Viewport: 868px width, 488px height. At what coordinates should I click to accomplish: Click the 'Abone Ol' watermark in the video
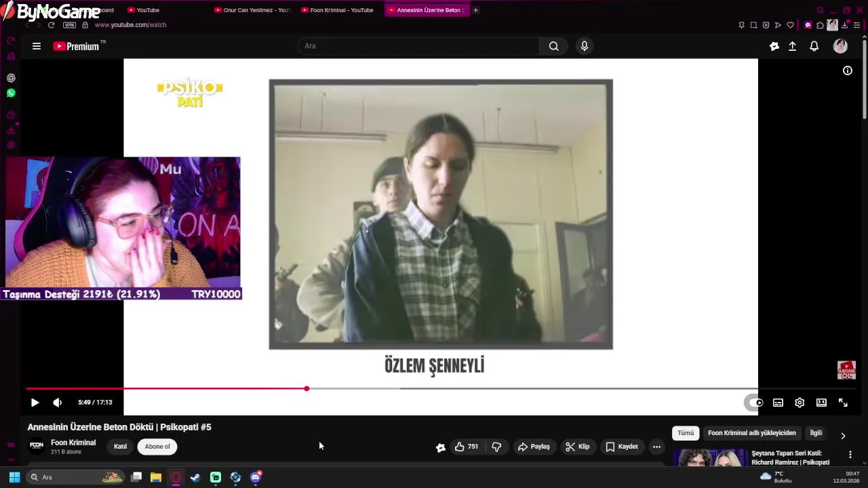click(x=846, y=370)
